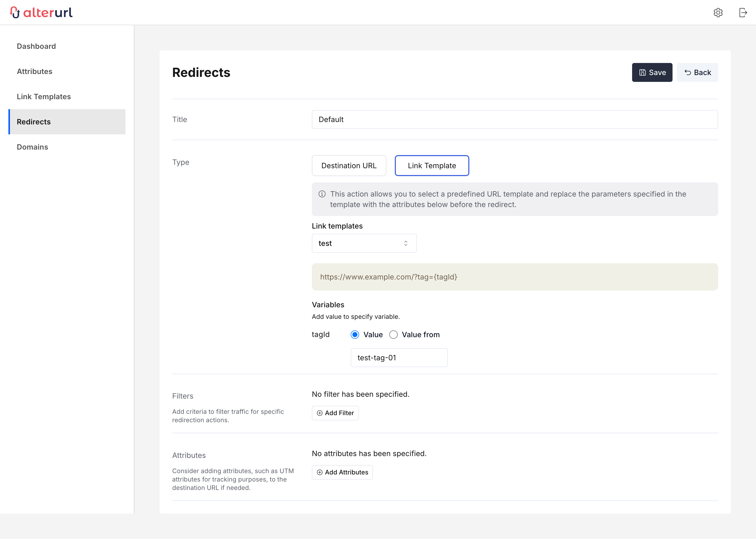Image resolution: width=756 pixels, height=539 pixels.
Task: Click the logout icon in header
Action: coord(743,13)
